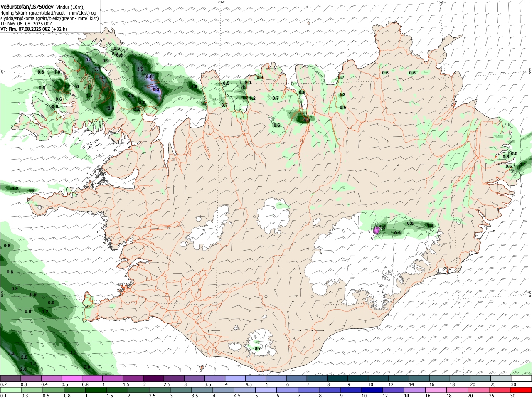Pick dark blue swatch between 10 and 12, lower row
532x399 pixels.
371,390
